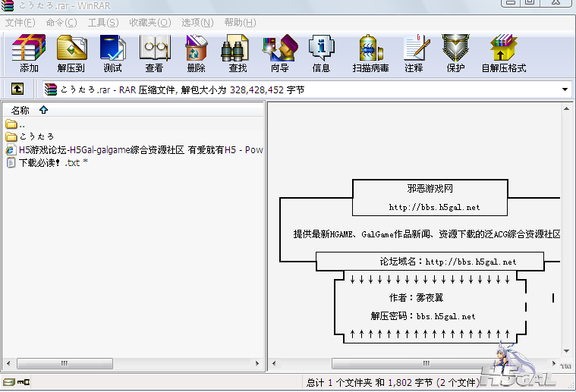
Task: Click the comment pane scroll left arrow
Action: coord(274,363)
